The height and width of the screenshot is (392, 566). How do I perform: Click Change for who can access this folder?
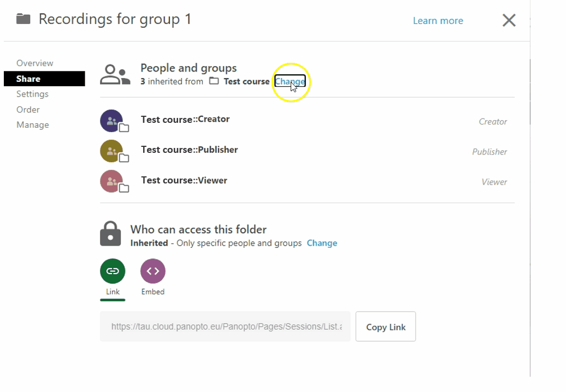click(322, 243)
